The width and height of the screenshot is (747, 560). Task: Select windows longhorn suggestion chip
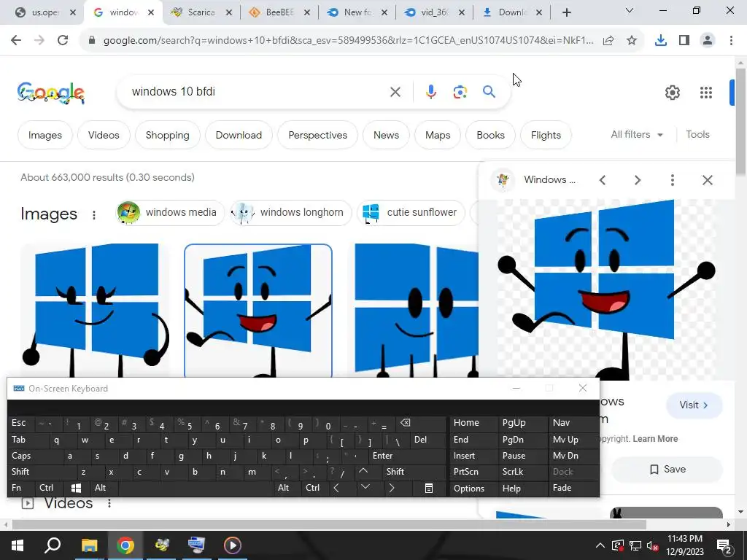tap(290, 212)
